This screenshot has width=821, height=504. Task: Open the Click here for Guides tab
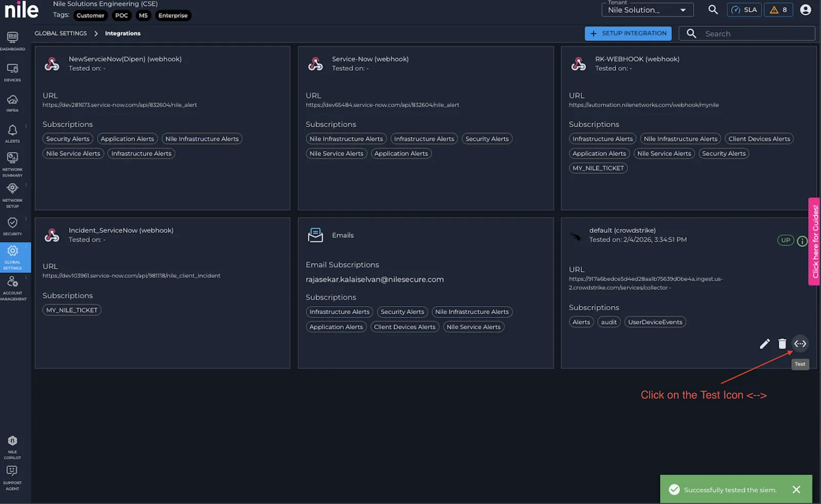(x=814, y=241)
